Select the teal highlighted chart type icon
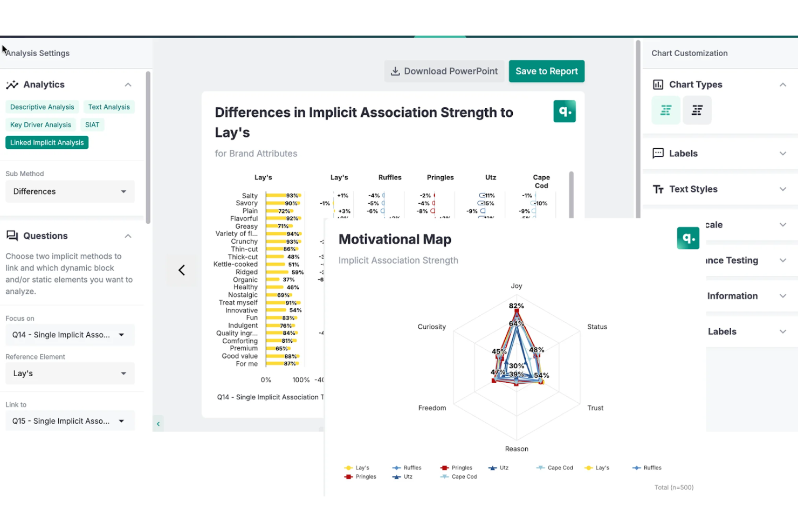Image resolution: width=798 pixels, height=532 pixels. click(666, 110)
